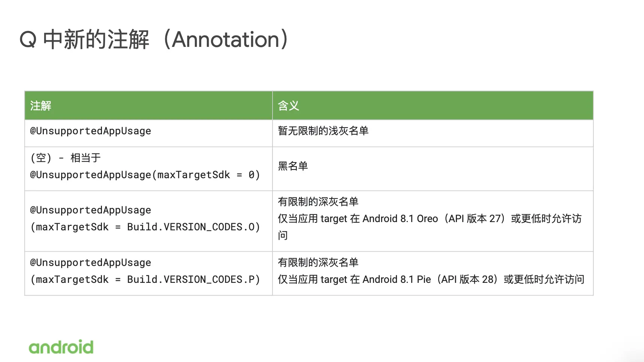Image resolution: width=644 pixels, height=362 pixels.
Task: Click '@UnsupportedAppUsage' above the VERSION_CODES.P line
Action: pos(91,263)
